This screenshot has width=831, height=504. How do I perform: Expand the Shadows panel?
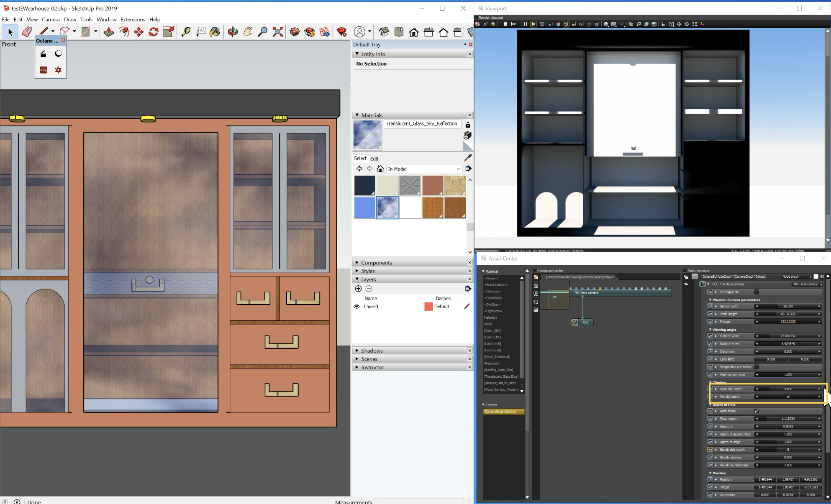click(372, 350)
